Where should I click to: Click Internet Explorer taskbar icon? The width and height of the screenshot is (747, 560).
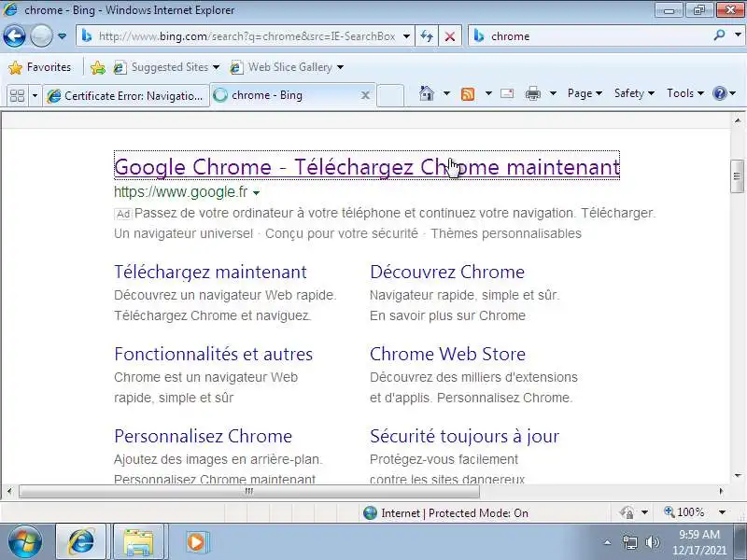(81, 541)
